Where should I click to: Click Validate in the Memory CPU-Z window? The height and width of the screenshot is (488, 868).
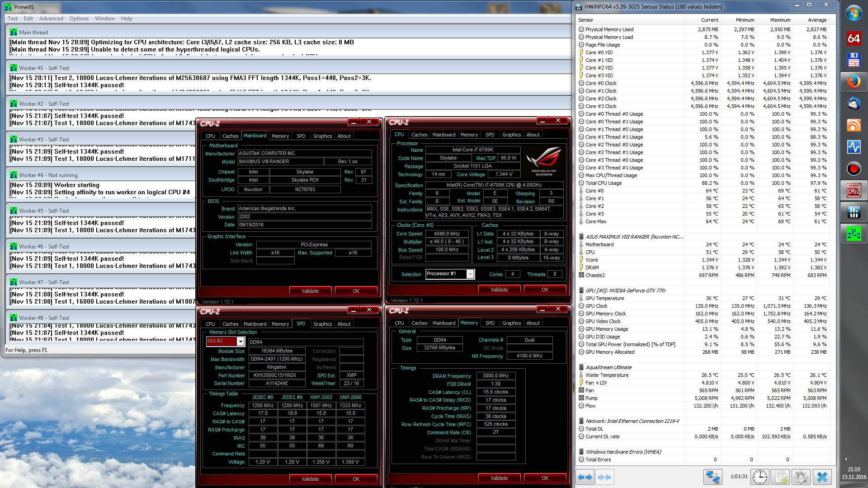(x=499, y=478)
